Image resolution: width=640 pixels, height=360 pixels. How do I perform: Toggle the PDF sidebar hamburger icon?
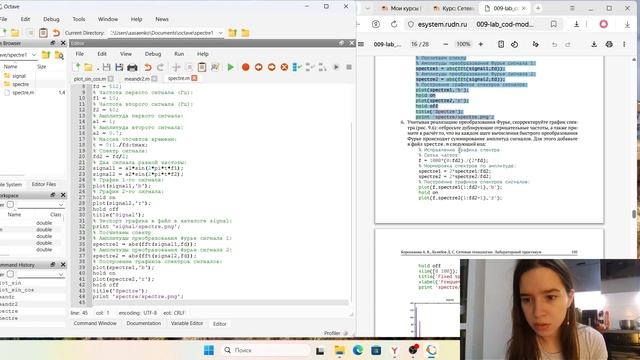point(361,44)
